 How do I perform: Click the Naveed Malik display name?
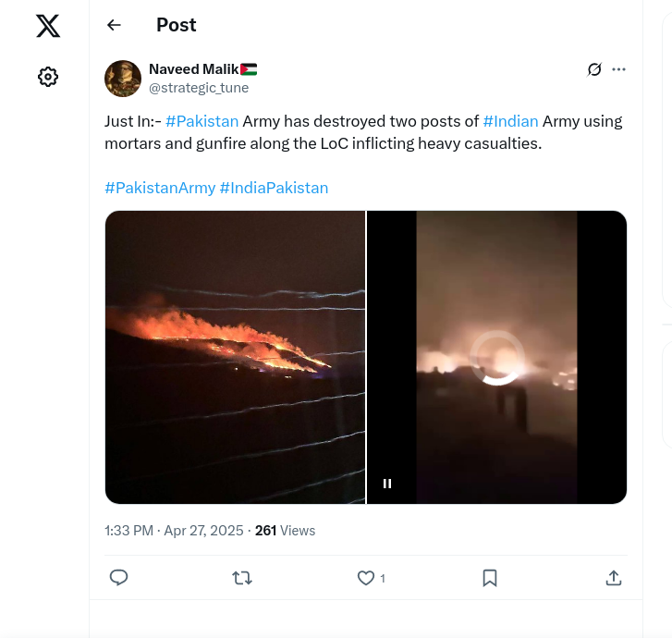[194, 69]
